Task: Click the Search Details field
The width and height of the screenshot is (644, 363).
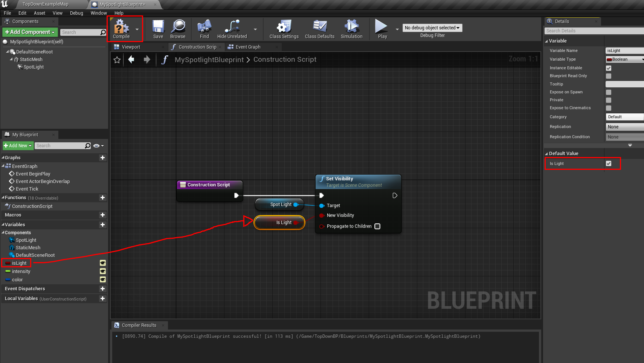Action: [594, 31]
